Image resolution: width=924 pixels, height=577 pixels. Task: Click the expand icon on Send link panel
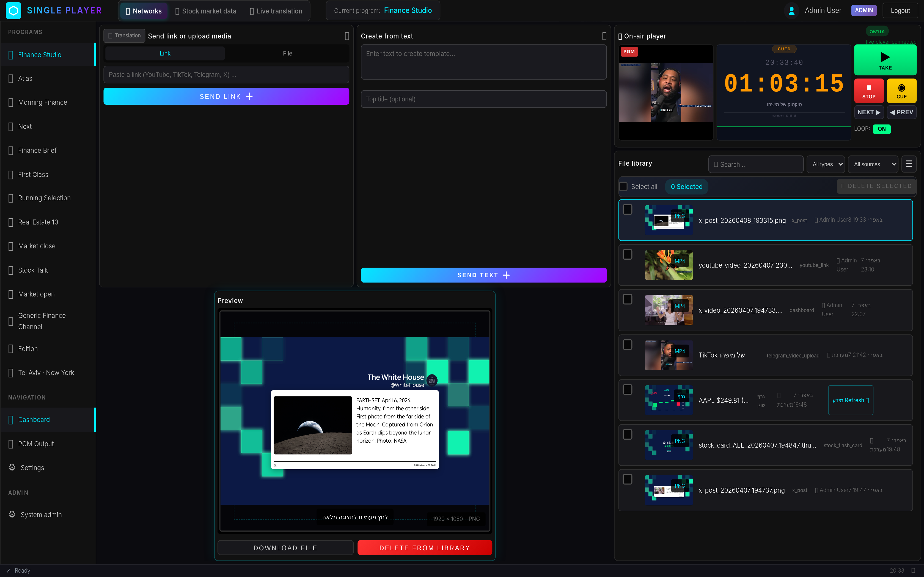click(x=346, y=36)
